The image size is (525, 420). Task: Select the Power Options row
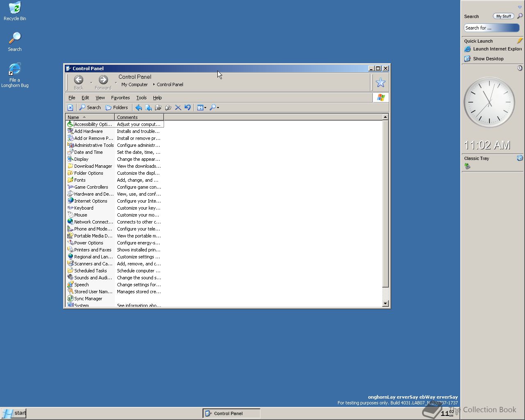click(115, 243)
